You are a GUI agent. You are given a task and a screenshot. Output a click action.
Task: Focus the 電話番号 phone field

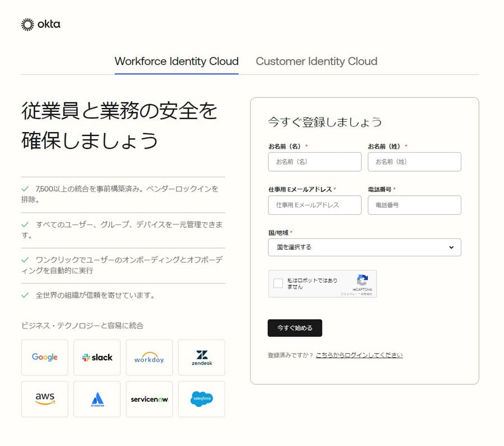[414, 205]
